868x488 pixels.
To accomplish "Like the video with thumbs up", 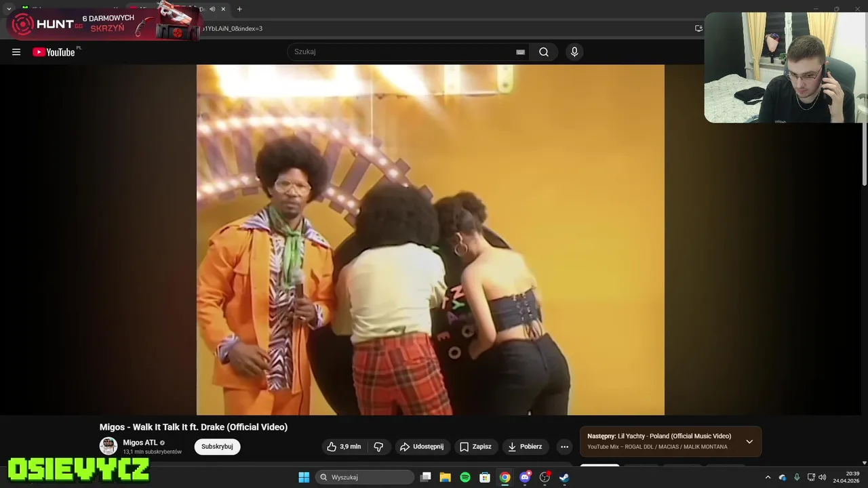I will pos(344,447).
